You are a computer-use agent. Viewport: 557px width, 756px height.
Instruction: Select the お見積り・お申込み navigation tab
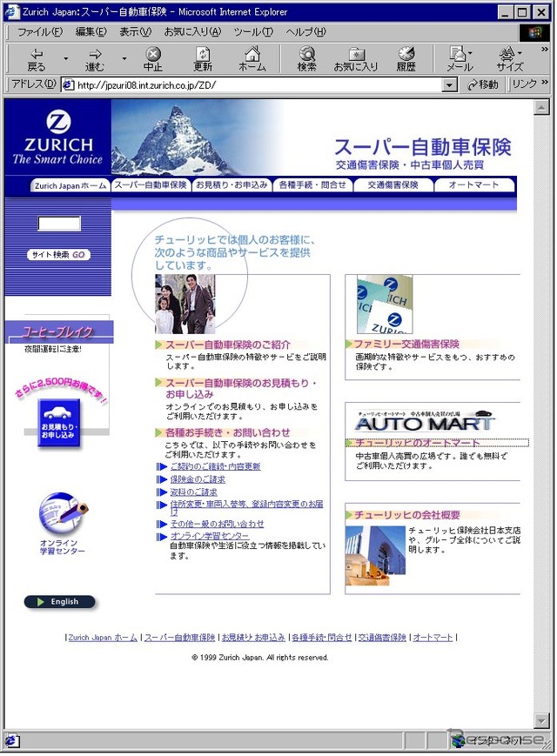tap(232, 185)
